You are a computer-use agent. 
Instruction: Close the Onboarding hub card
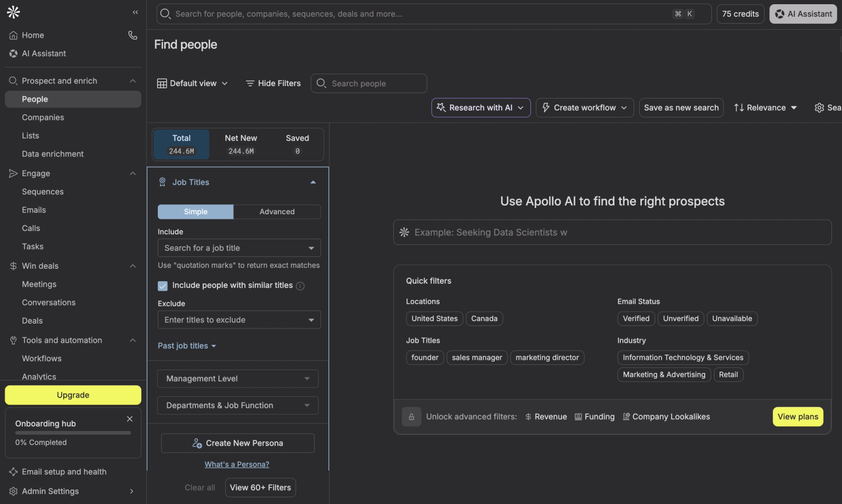pyautogui.click(x=130, y=419)
